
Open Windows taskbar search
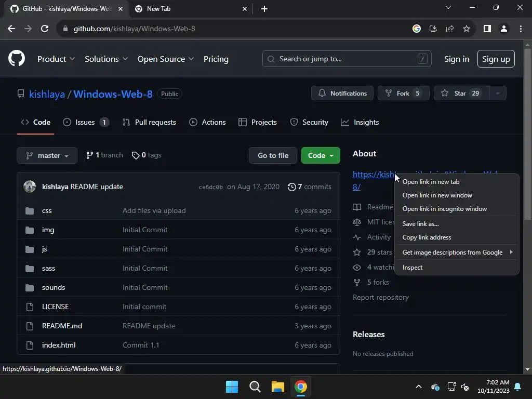[x=255, y=387]
